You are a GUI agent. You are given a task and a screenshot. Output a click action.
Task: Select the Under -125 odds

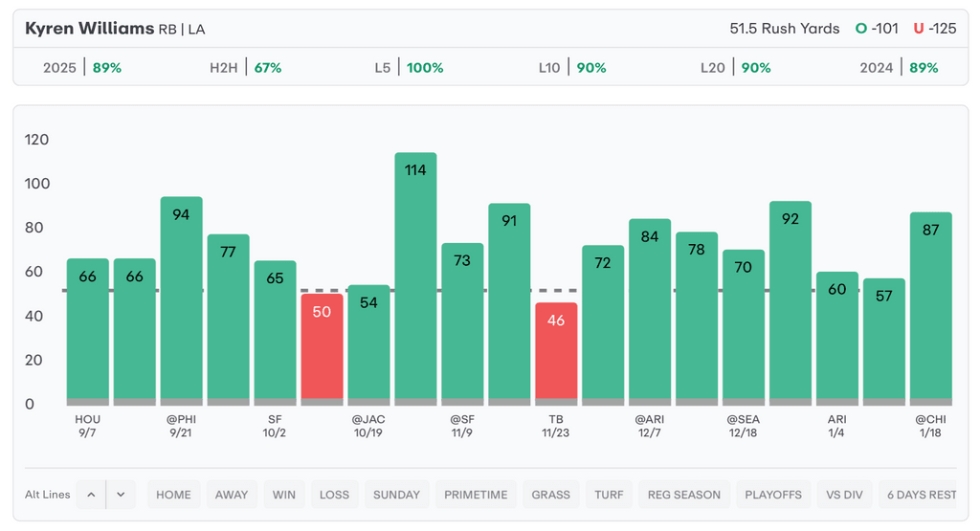935,29
